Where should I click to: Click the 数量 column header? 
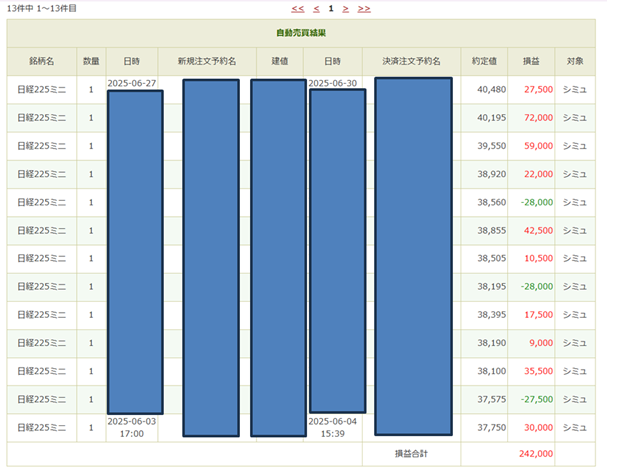(91, 61)
